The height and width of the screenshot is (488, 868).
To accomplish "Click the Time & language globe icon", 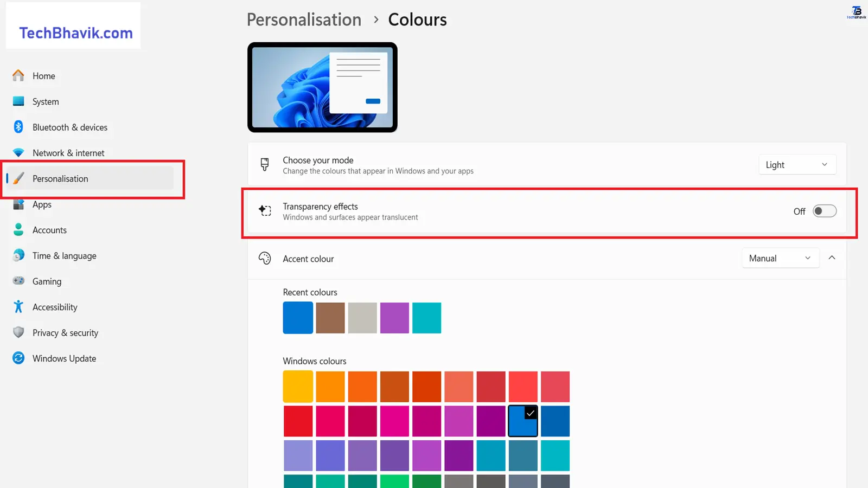I will pyautogui.click(x=18, y=255).
